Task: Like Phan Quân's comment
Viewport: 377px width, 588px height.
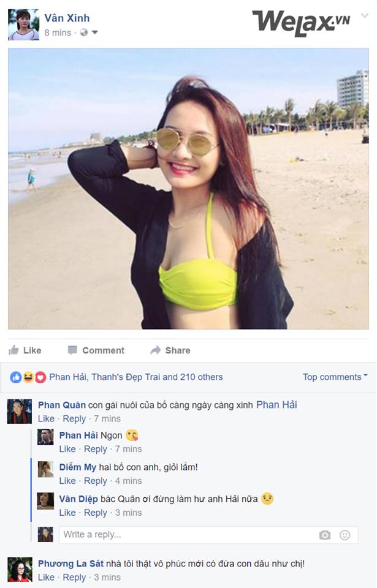Action: pos(46,419)
